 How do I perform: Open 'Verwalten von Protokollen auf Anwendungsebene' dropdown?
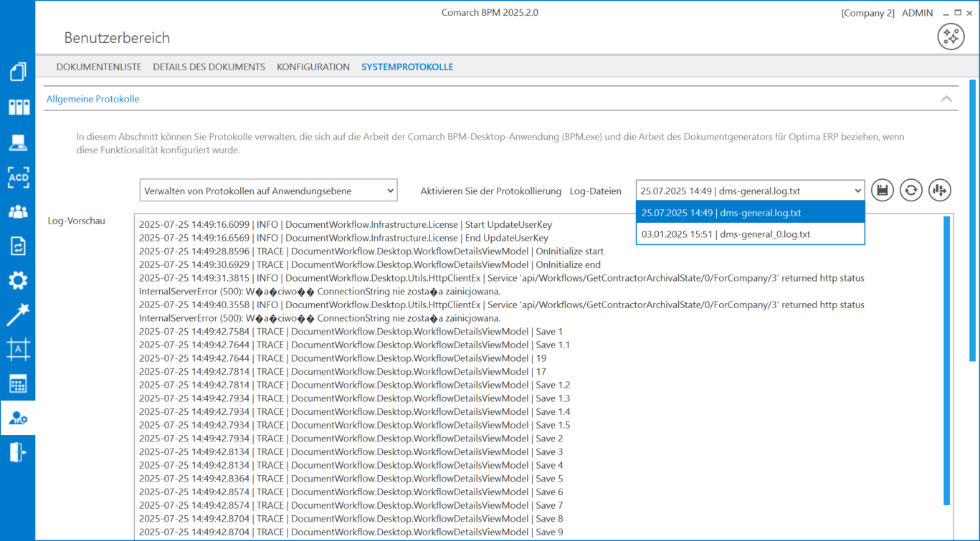click(x=268, y=191)
